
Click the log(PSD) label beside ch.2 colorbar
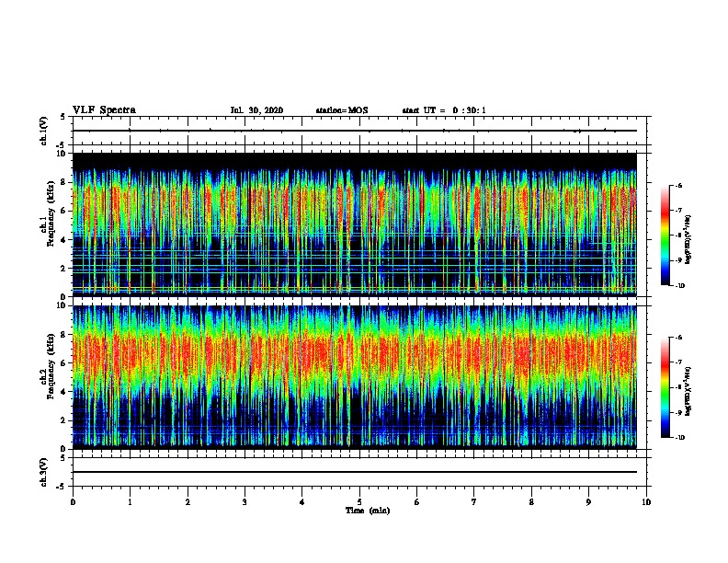(688, 391)
